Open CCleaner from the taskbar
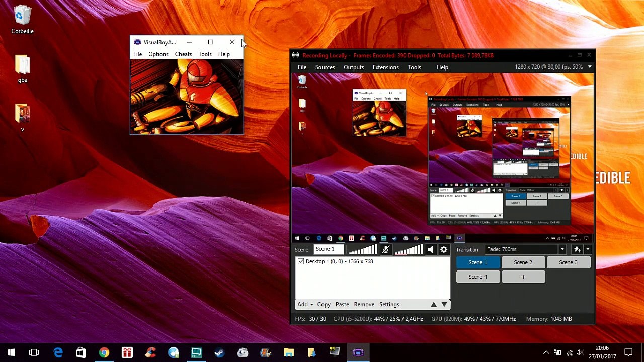644x362 pixels. point(150,352)
